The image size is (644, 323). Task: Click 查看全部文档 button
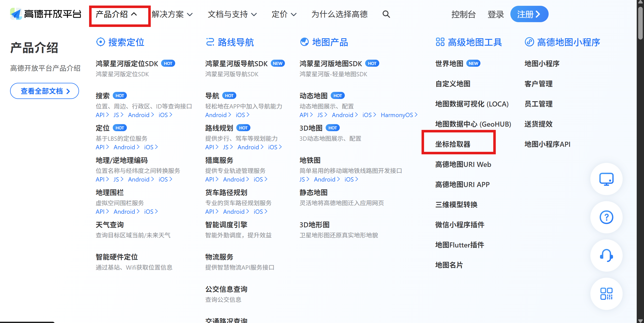[45, 91]
